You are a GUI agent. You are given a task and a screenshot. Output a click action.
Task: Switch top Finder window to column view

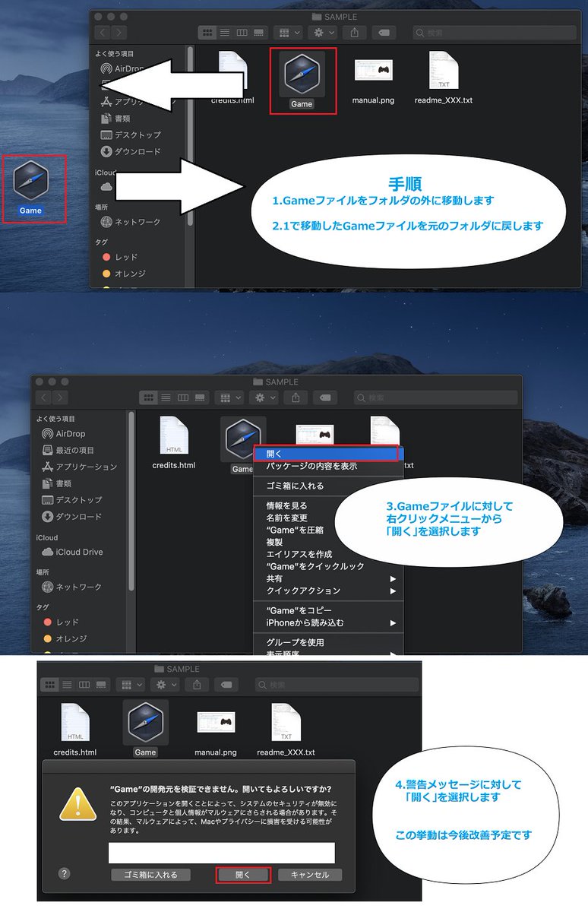(x=242, y=33)
